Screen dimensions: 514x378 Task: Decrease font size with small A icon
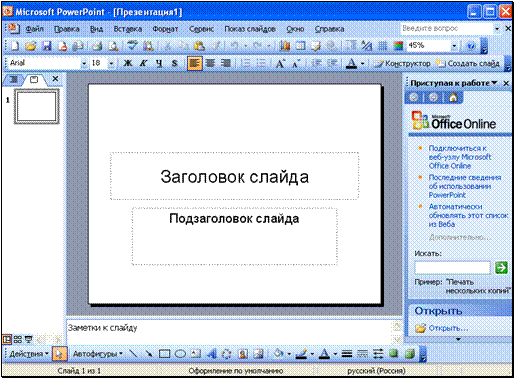pos(295,63)
